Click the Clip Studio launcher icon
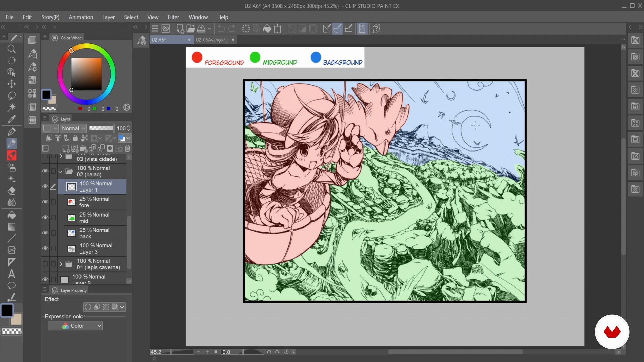The width and height of the screenshot is (644, 362). [166, 28]
